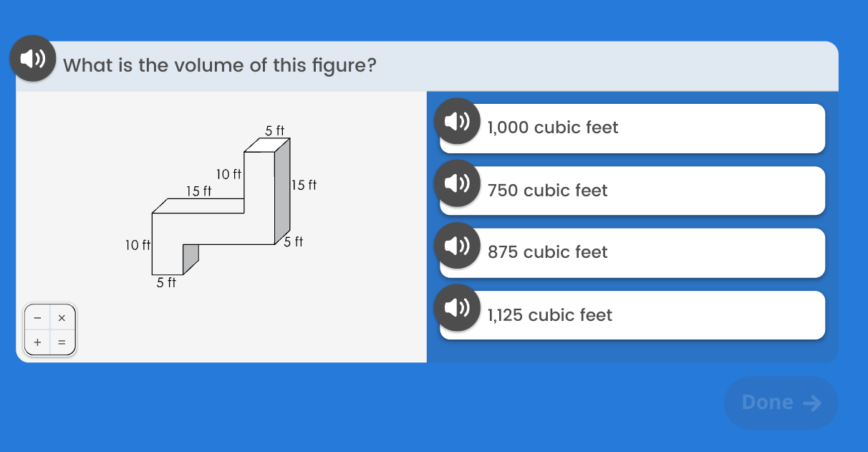The image size is (868, 452).
Task: Click the right-side 15 ft label on figure
Action: pos(304,185)
